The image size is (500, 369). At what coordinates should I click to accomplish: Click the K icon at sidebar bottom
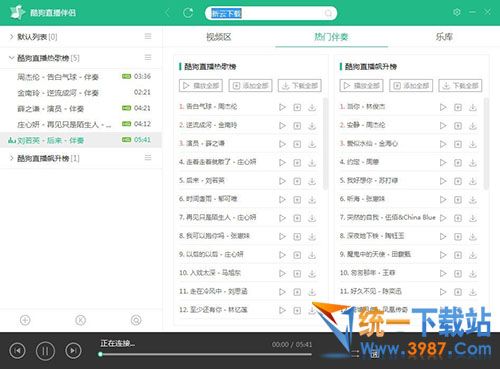(x=80, y=320)
